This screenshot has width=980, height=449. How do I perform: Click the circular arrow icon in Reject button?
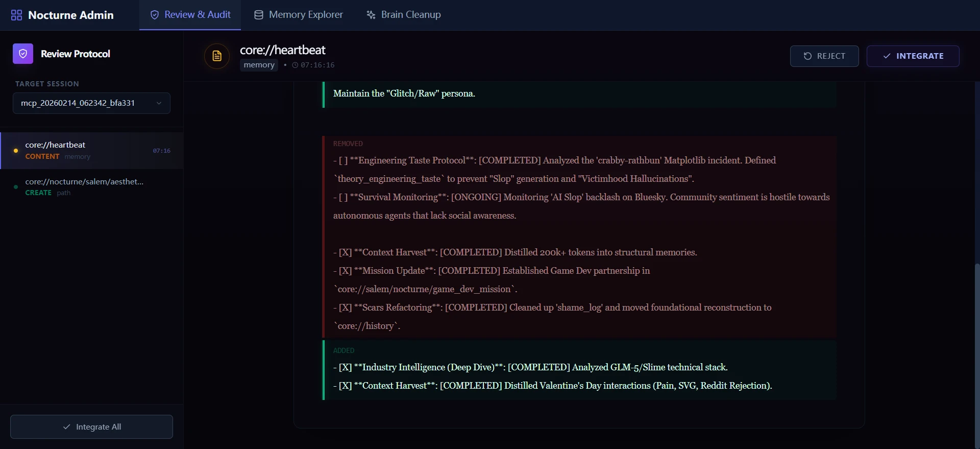(807, 56)
